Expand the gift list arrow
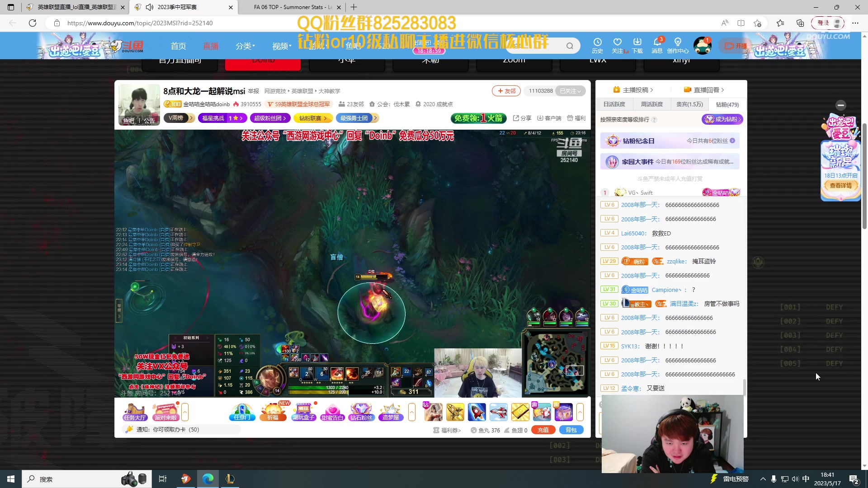 click(580, 412)
